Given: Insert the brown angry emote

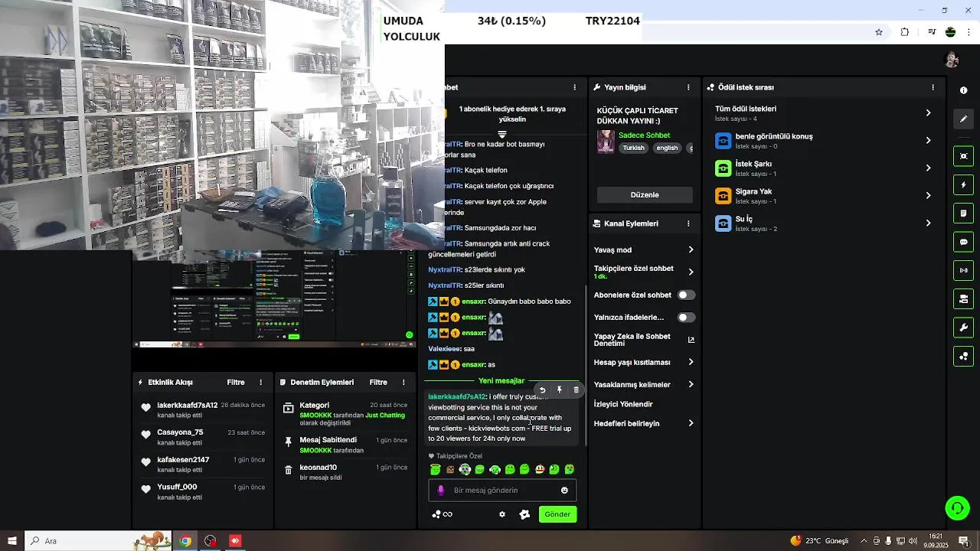Looking at the screenshot, I should click(450, 469).
